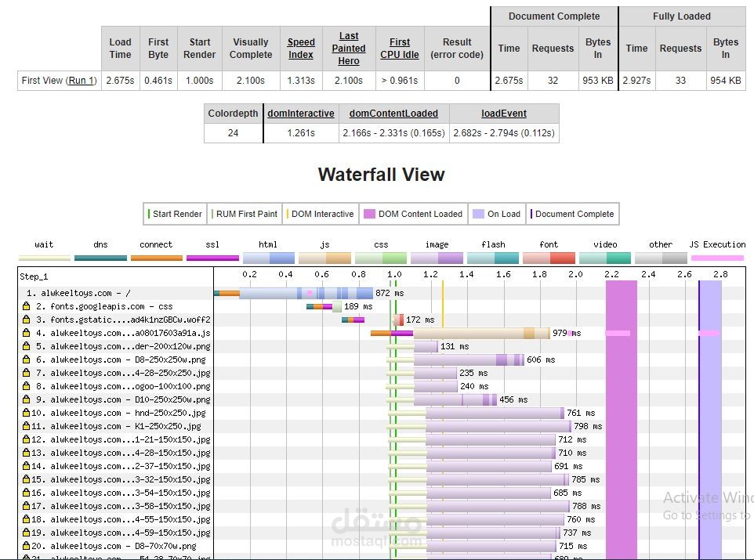754x560 pixels.
Task: Open the Speed Index header link
Action: tap(301, 49)
